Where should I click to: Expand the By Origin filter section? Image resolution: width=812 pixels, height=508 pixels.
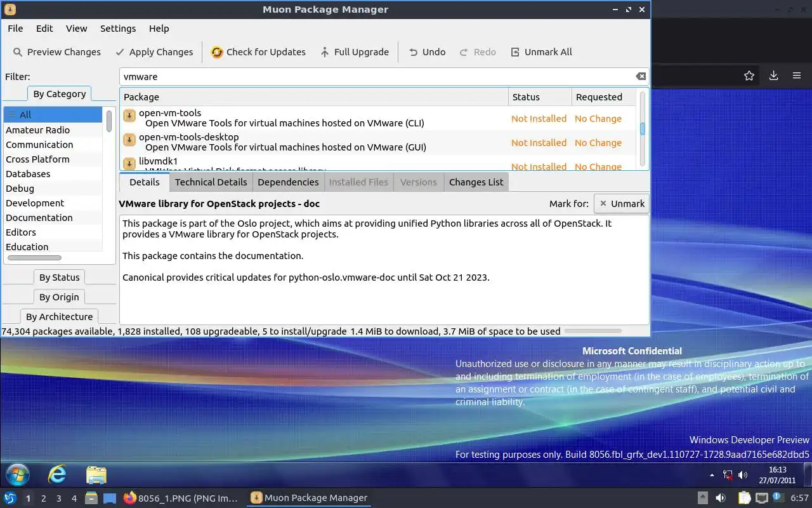click(x=59, y=297)
